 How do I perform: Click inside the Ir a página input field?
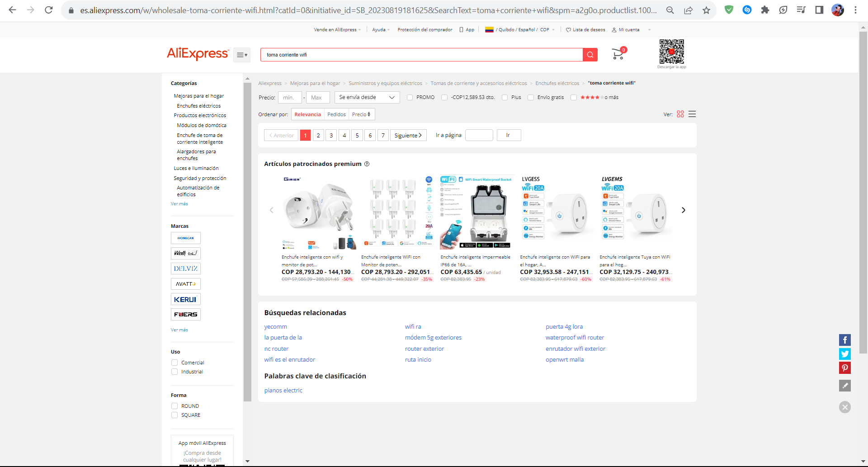[x=478, y=135]
